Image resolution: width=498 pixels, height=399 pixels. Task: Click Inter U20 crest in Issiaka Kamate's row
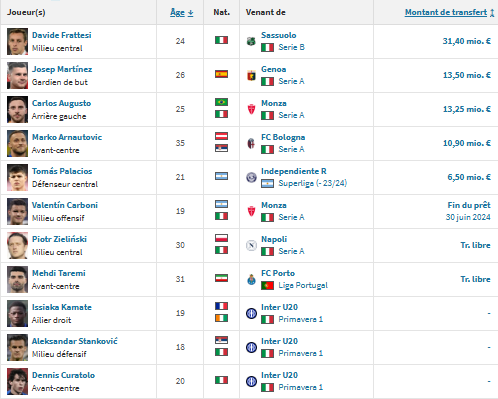pos(251,313)
